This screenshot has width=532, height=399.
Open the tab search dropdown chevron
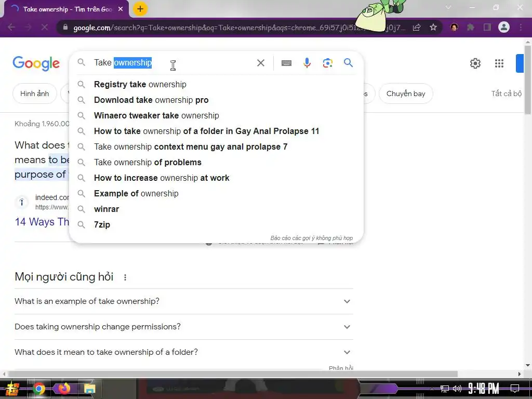click(x=448, y=7)
